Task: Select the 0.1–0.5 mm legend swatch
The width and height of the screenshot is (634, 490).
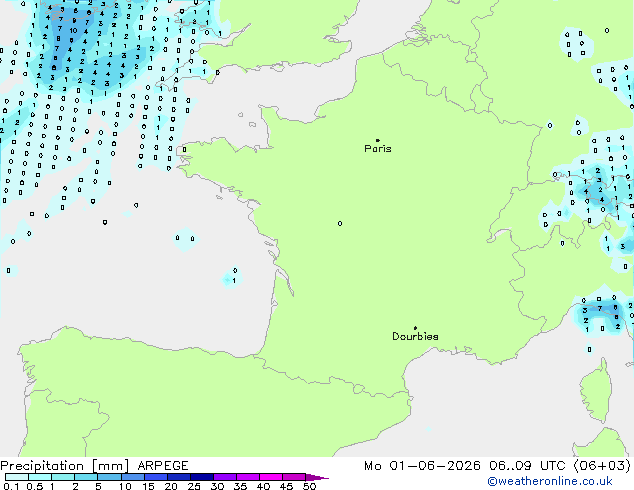Action: click(17, 477)
